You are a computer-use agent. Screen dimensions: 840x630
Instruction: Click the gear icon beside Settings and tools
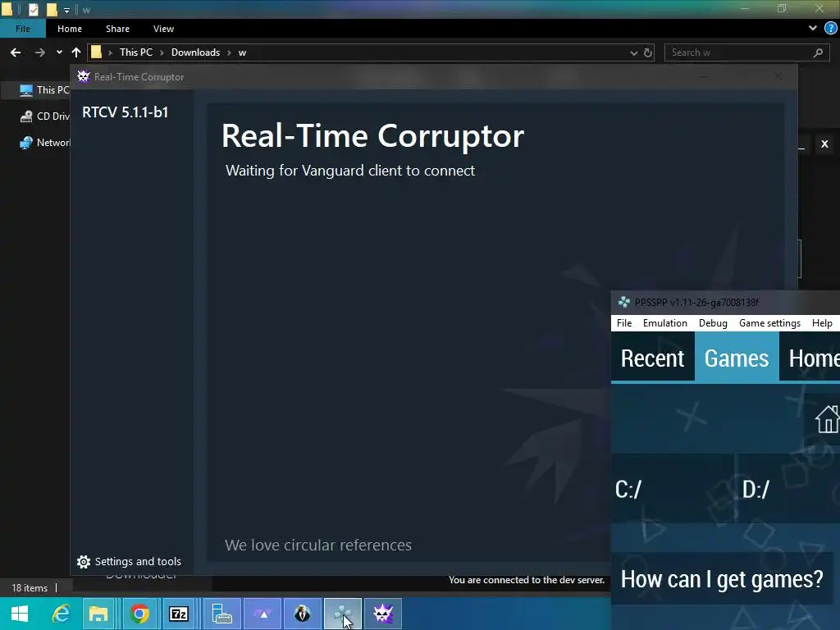[x=84, y=561]
